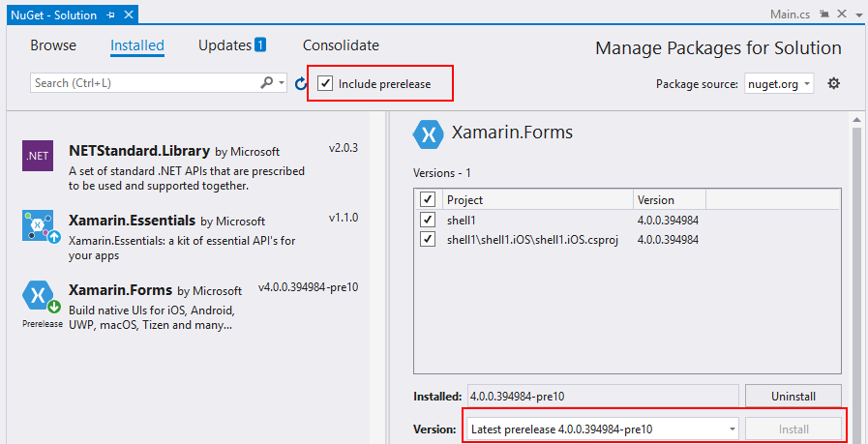Uncheck the shell1 project checkbox
This screenshot has height=444, width=868.
point(428,221)
